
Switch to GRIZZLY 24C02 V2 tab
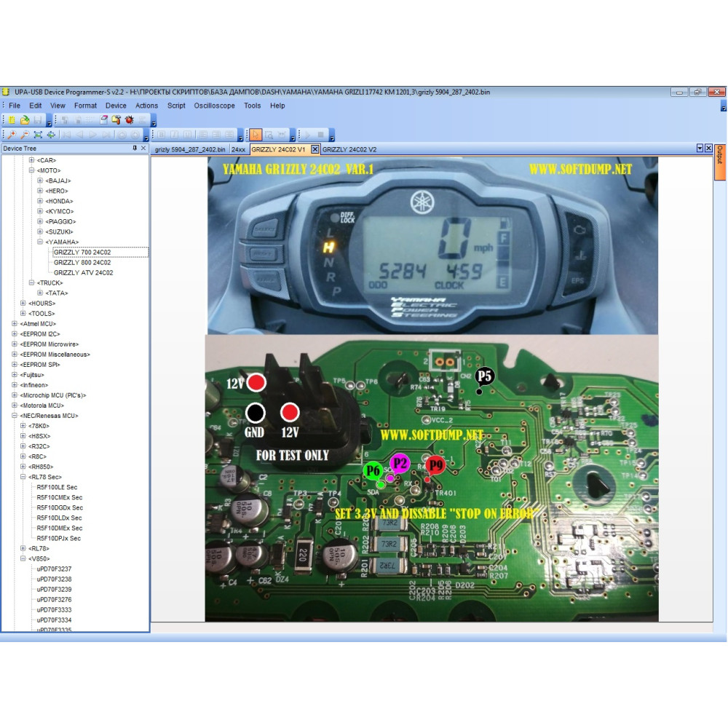pyautogui.click(x=349, y=149)
